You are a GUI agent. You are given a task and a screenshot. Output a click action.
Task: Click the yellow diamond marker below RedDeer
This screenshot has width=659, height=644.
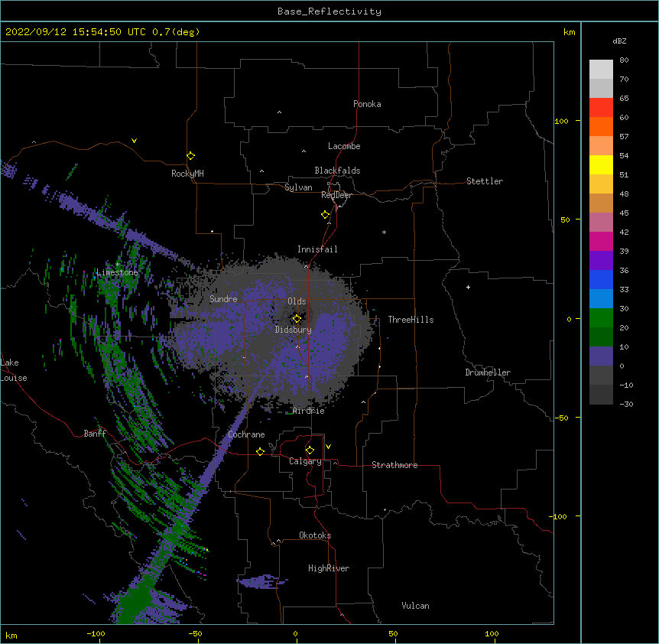[326, 215]
